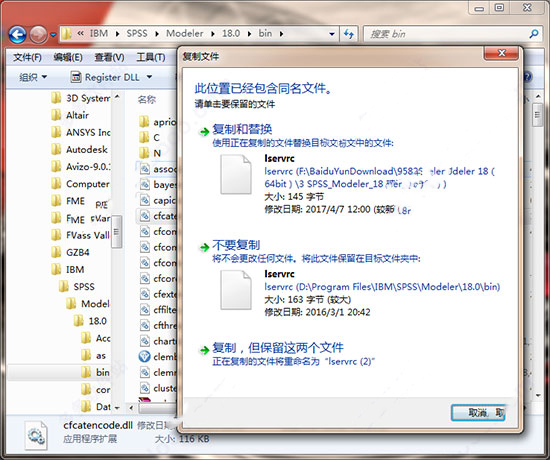The width and height of the screenshot is (550, 460).
Task: Click the Register DLL toolbar button
Action: (105, 77)
